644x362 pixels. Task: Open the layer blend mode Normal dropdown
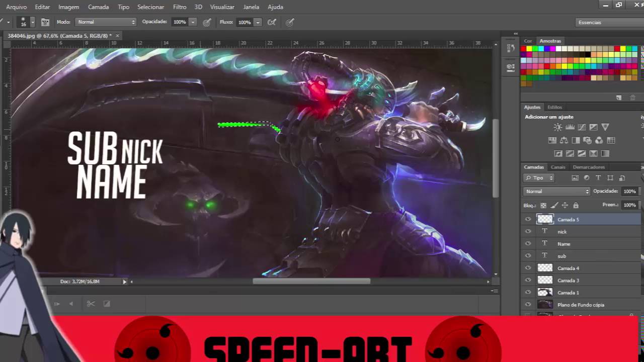click(x=556, y=192)
